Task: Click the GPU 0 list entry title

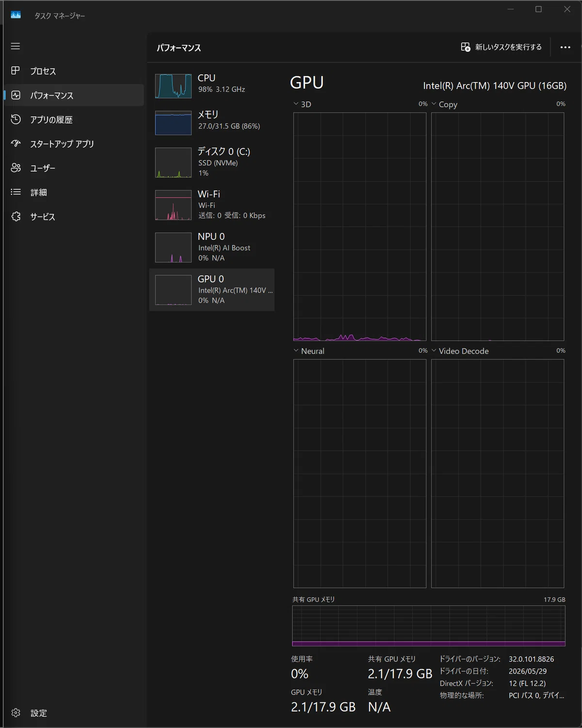Action: click(210, 279)
